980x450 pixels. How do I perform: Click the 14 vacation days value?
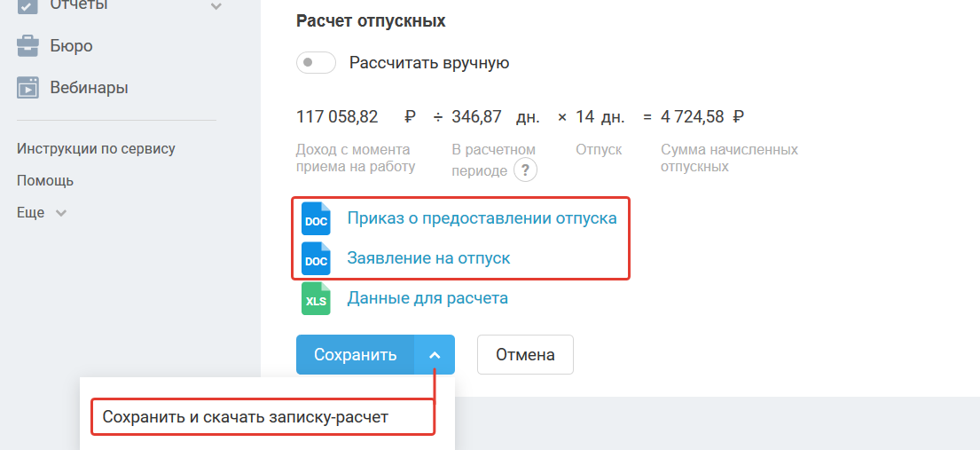point(585,116)
